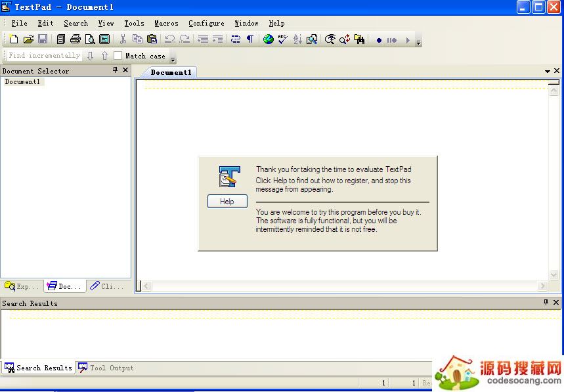Expand the main toolbar options arrow

[x=419, y=43]
